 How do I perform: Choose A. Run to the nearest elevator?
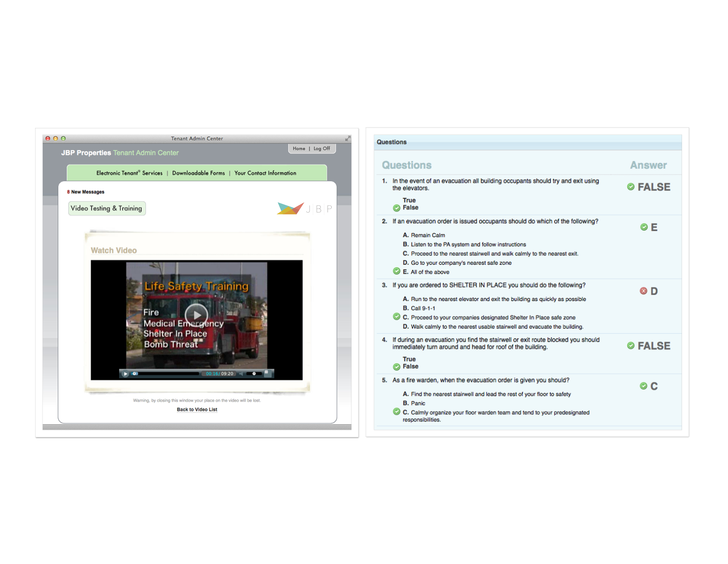(x=494, y=299)
